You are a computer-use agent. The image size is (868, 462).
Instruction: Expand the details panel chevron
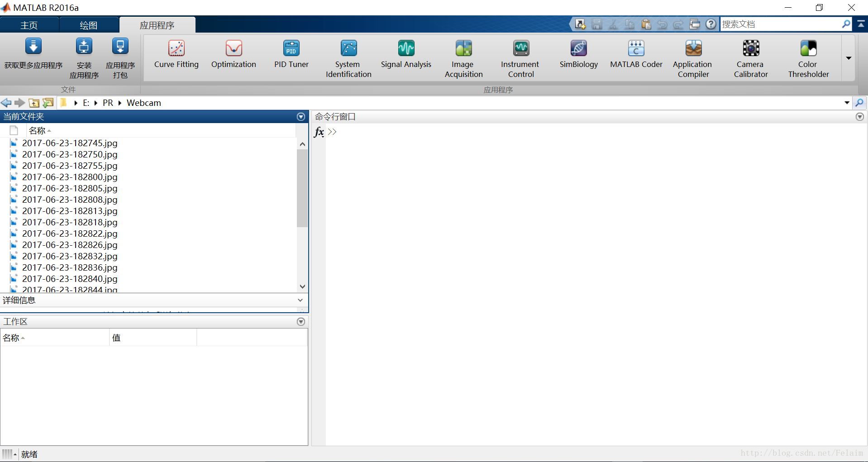pyautogui.click(x=300, y=300)
